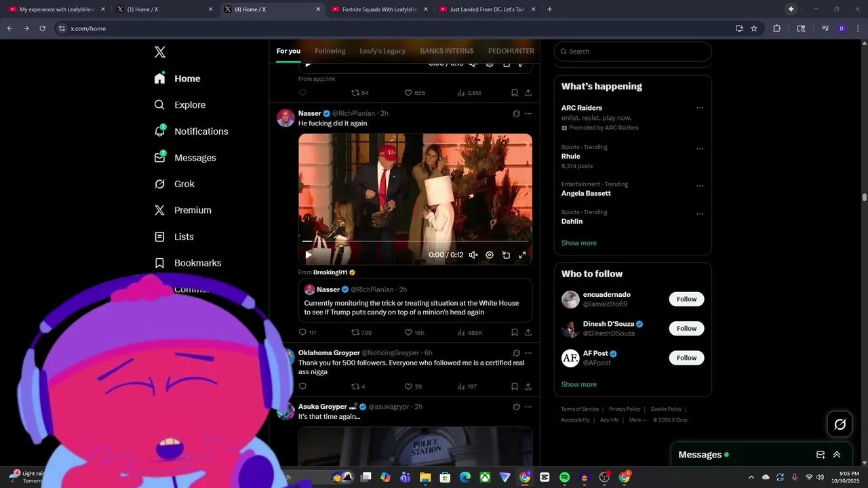Bookmark Nasser's post
The height and width of the screenshot is (488, 868).
515,333
